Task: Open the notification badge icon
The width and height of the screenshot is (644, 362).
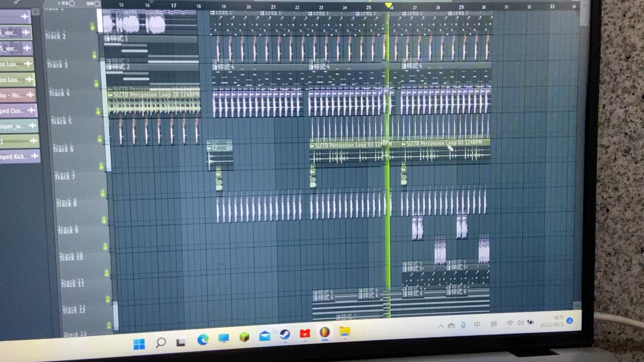Action: (x=569, y=321)
